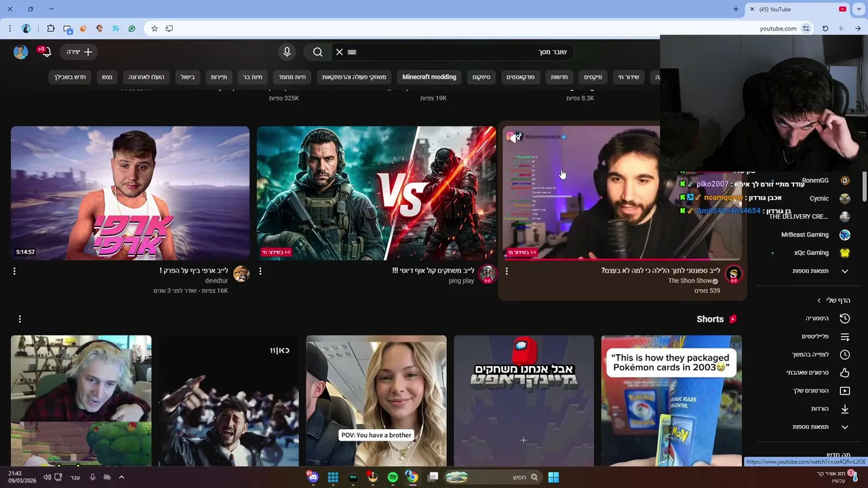Select the חדש בשבילך filter chip

pyautogui.click(x=71, y=77)
